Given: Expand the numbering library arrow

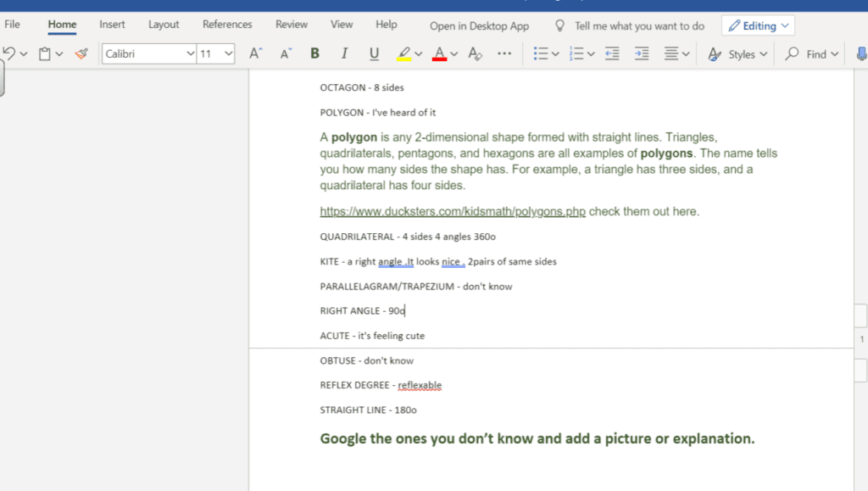Looking at the screenshot, I should pyautogui.click(x=591, y=54).
